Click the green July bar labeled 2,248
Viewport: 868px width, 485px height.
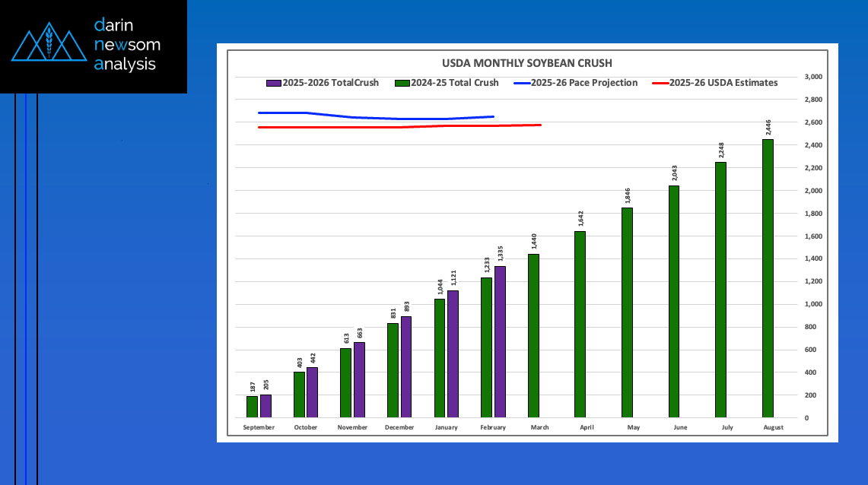[x=720, y=290]
